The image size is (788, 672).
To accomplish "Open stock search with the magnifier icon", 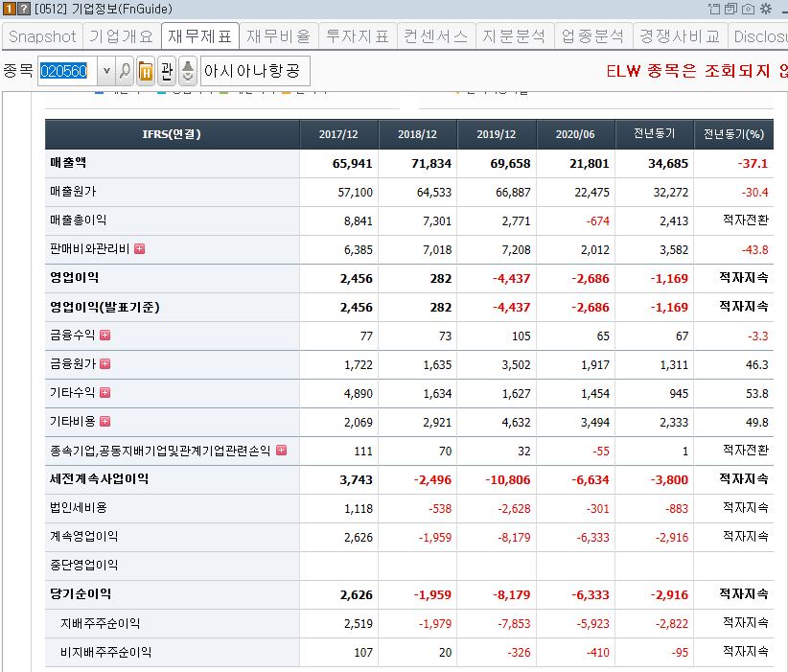I will pyautogui.click(x=124, y=69).
